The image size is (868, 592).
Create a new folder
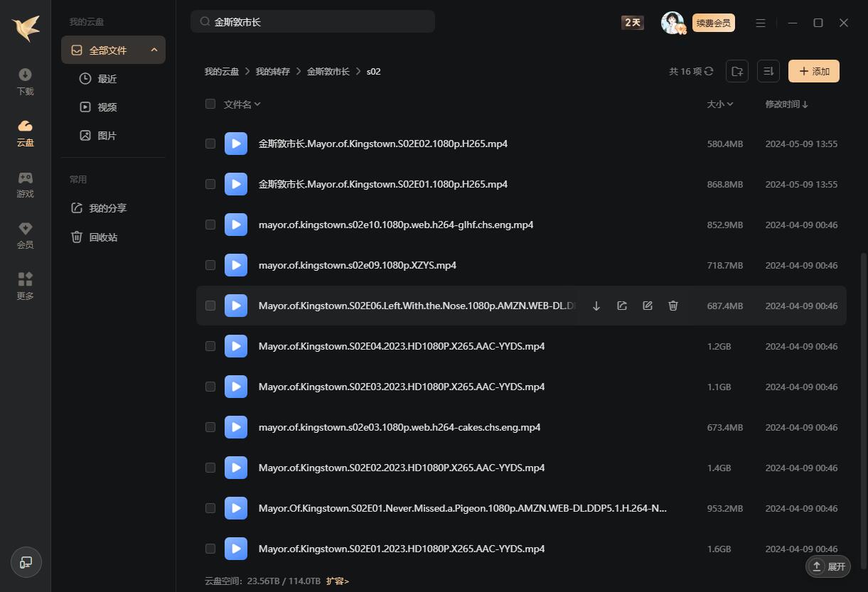point(737,71)
